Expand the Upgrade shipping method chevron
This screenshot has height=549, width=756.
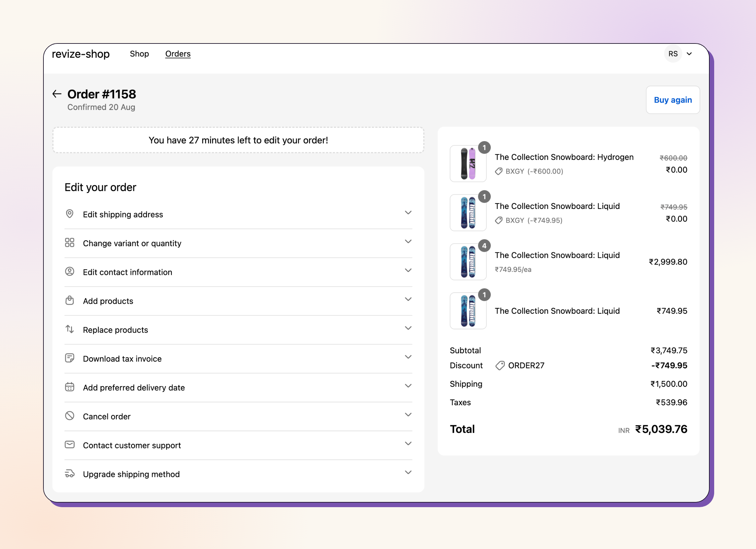tap(408, 472)
